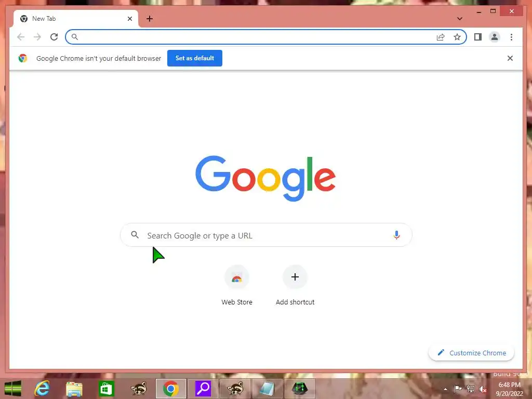This screenshot has width=532, height=399.
Task: Open the notepad-like taskbar icon
Action: click(268, 389)
